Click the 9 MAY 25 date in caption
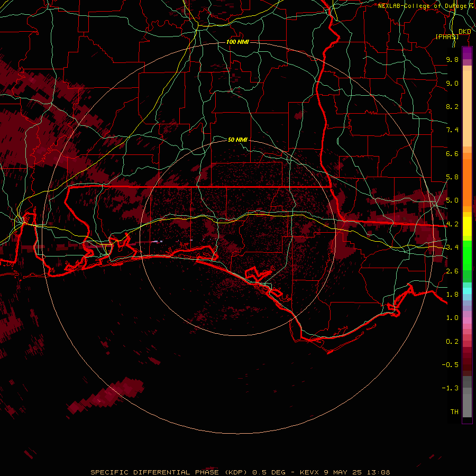Image resolution: width=476 pixels, height=476 pixels. (x=343, y=472)
